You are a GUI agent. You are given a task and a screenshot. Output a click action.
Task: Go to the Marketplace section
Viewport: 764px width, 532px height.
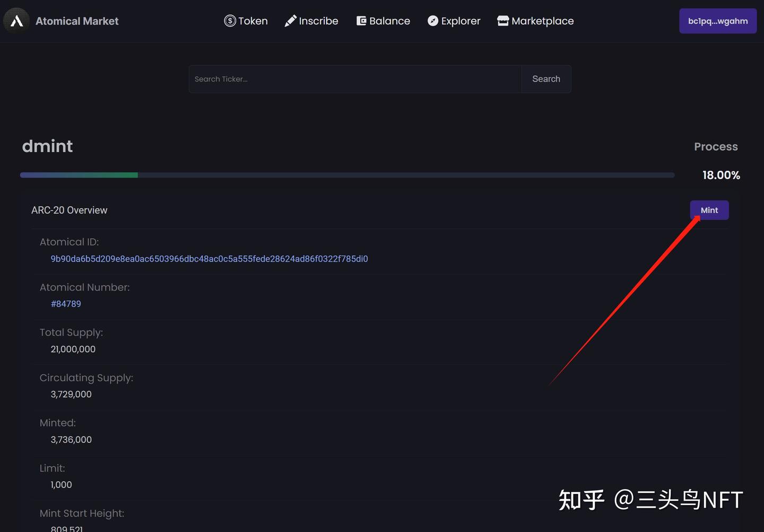tap(542, 21)
